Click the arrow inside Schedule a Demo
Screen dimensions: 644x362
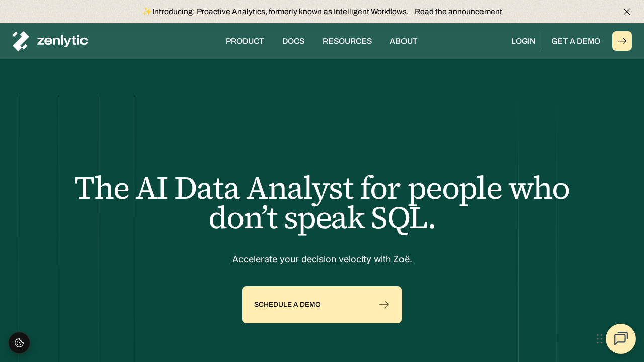(x=384, y=305)
